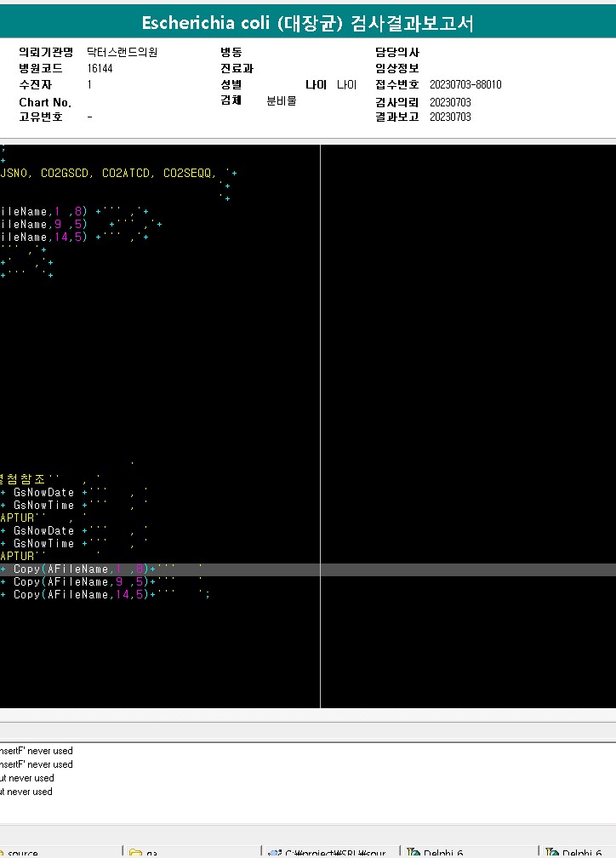Click the 수진자 value 1
Screen dimensions: 616x858
click(x=89, y=85)
